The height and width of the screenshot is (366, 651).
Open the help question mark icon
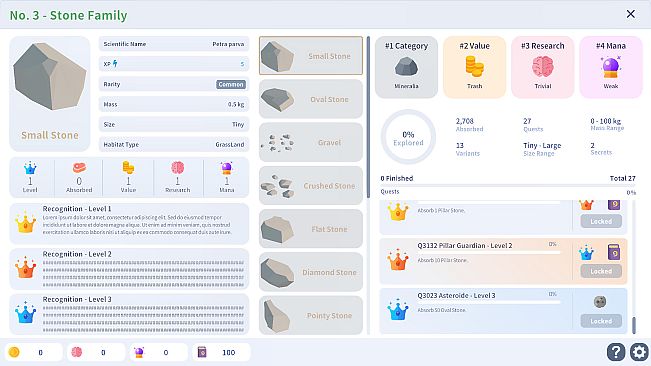(x=616, y=352)
